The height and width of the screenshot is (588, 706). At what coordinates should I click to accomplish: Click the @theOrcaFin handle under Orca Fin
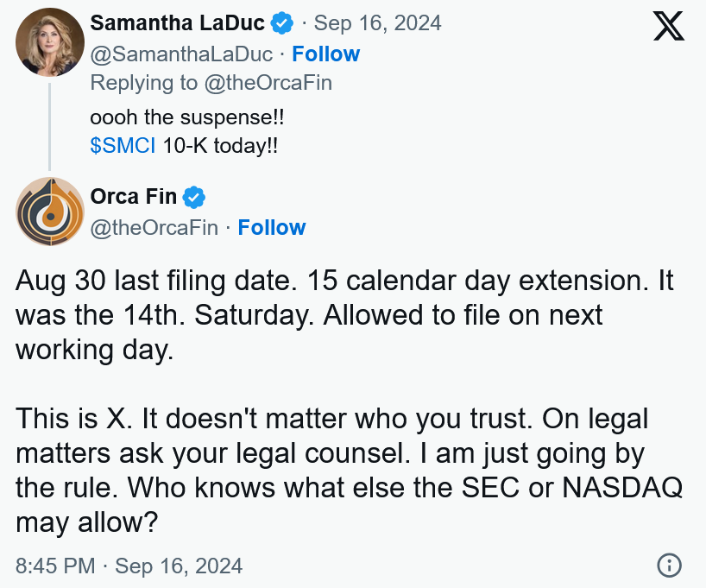154,228
